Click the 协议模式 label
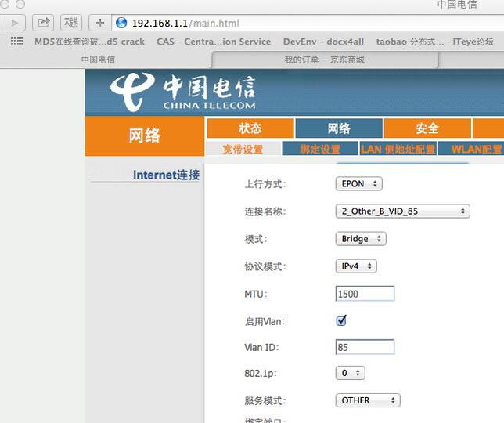Screen dimensions: 504x423 click(x=265, y=266)
